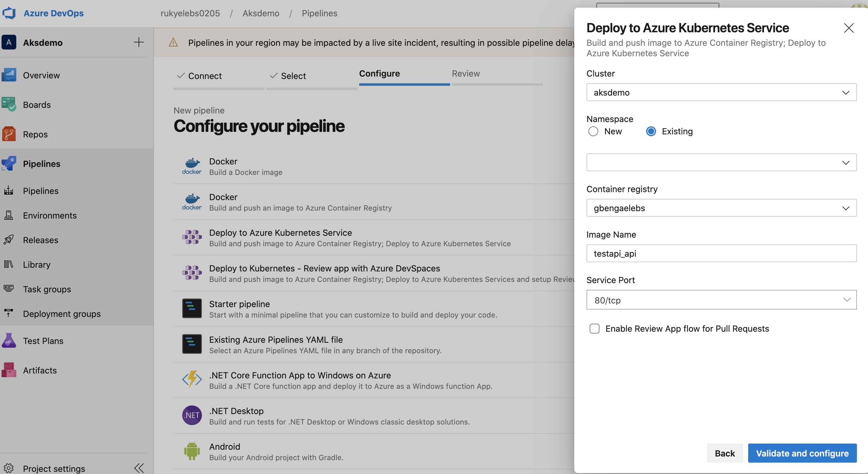Click the .NET Core Function App lightning icon
868x474 pixels.
coord(192,380)
